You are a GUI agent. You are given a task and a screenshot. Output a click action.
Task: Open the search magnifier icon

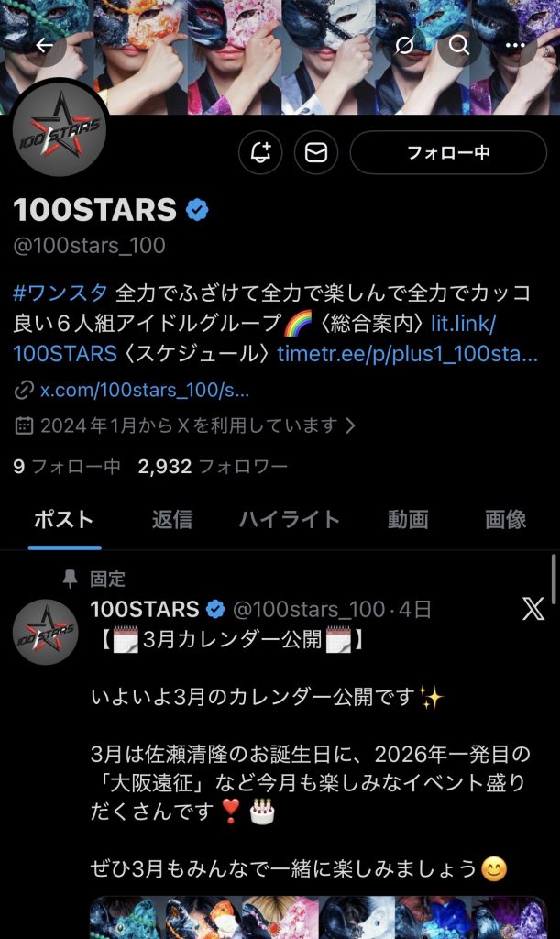click(459, 45)
